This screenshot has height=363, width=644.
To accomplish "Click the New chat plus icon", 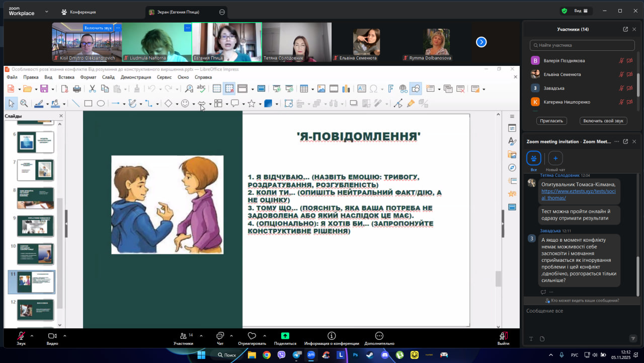I will click(555, 158).
